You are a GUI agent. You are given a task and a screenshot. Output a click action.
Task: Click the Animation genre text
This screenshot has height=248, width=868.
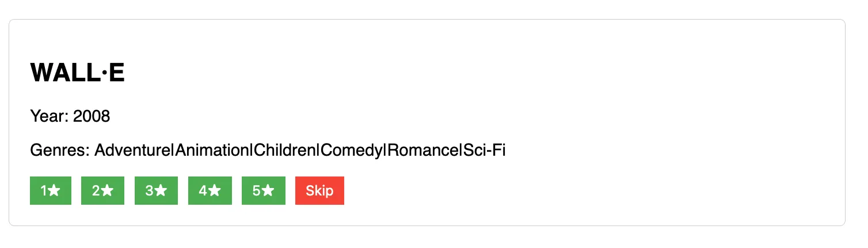211,151
